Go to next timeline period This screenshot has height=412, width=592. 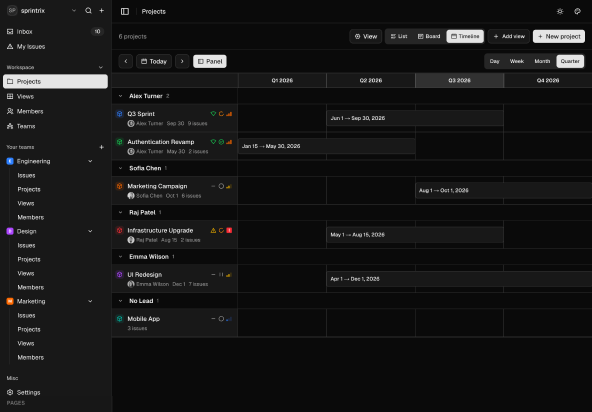[x=182, y=61]
